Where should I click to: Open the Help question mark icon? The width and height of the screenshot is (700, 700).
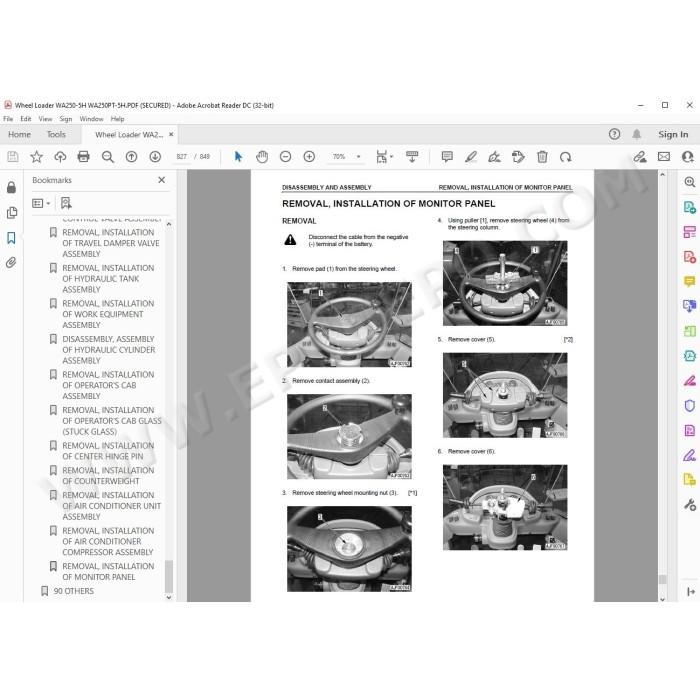pos(614,134)
